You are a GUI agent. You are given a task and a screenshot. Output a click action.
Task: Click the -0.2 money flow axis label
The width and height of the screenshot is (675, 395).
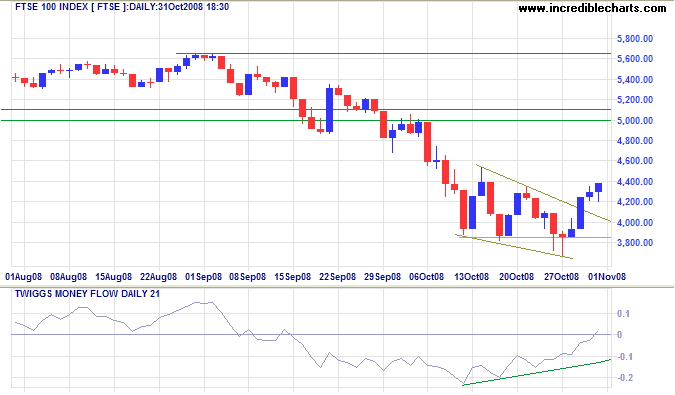coord(625,377)
